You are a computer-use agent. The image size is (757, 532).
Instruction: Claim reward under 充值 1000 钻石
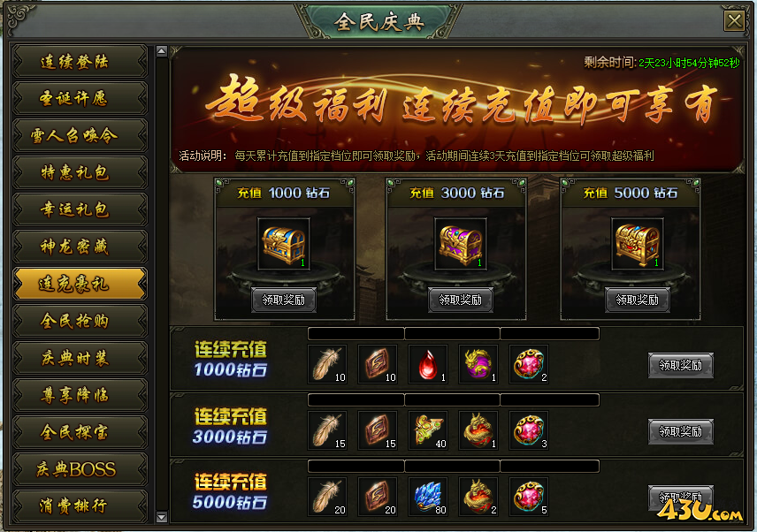(284, 300)
